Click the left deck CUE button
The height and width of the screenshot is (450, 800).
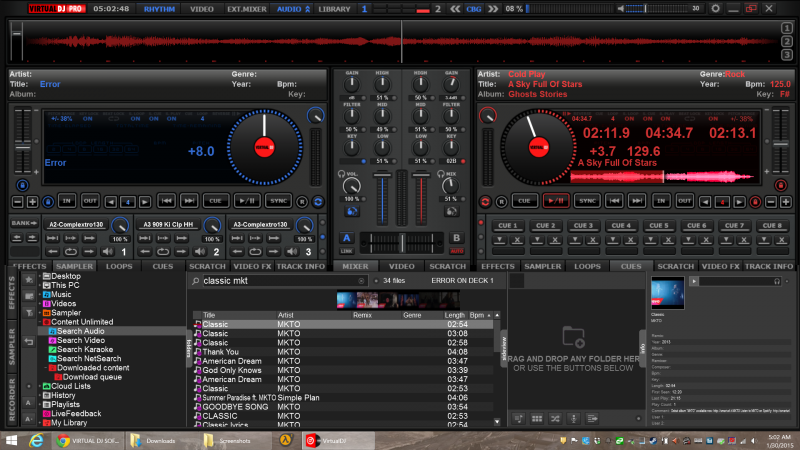click(x=215, y=201)
